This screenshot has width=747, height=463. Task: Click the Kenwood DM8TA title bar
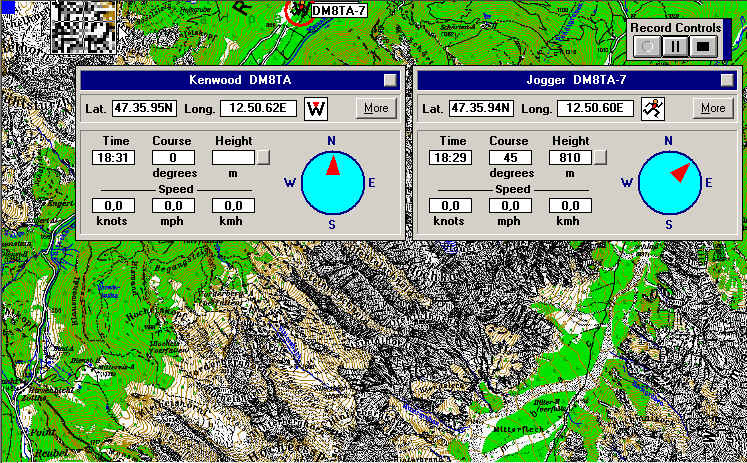click(x=240, y=80)
